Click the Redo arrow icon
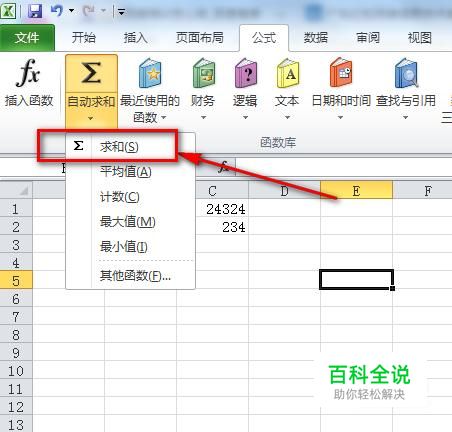Image resolution: width=452 pixels, height=432 pixels. tap(89, 11)
